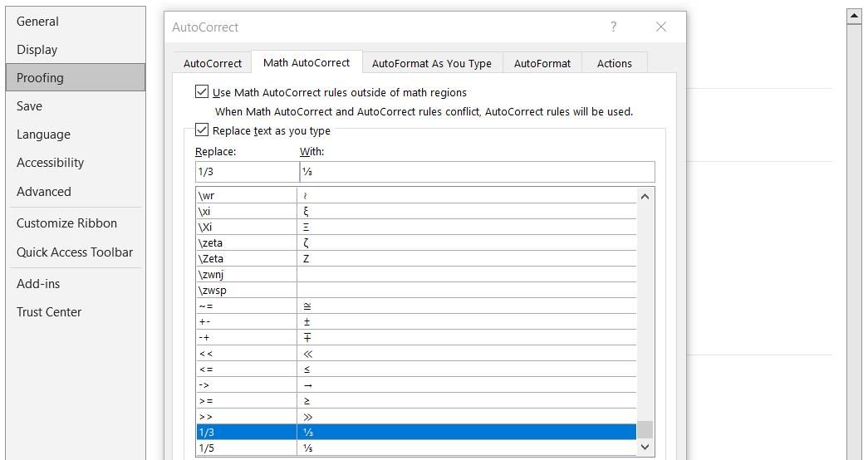Click the Replace input field containing 1/3
868x460 pixels.
point(247,172)
